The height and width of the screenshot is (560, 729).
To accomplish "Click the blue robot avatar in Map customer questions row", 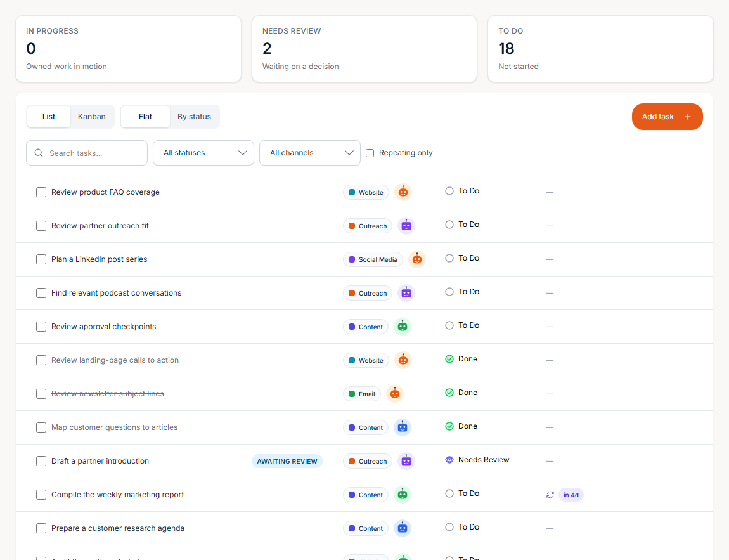I will 403,427.
